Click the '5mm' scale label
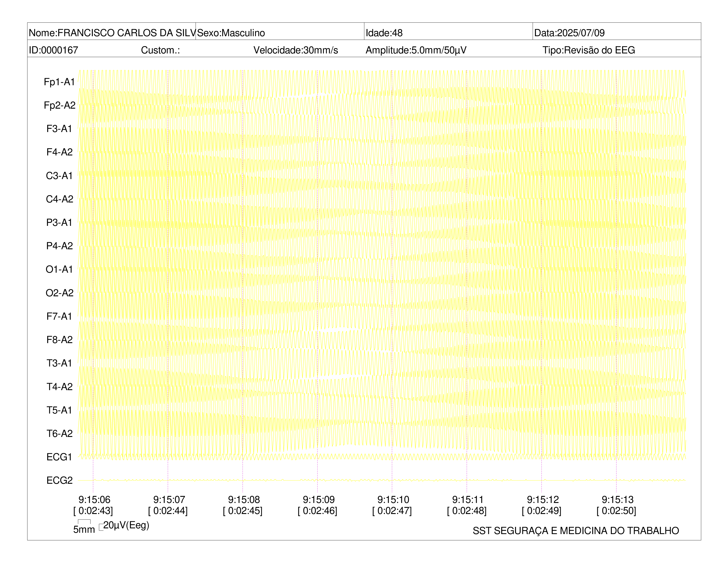Screen dimensions: 728x563 click(84, 530)
